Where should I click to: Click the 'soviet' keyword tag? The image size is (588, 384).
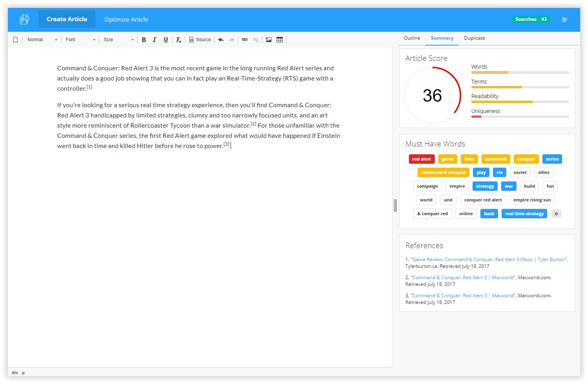(520, 172)
